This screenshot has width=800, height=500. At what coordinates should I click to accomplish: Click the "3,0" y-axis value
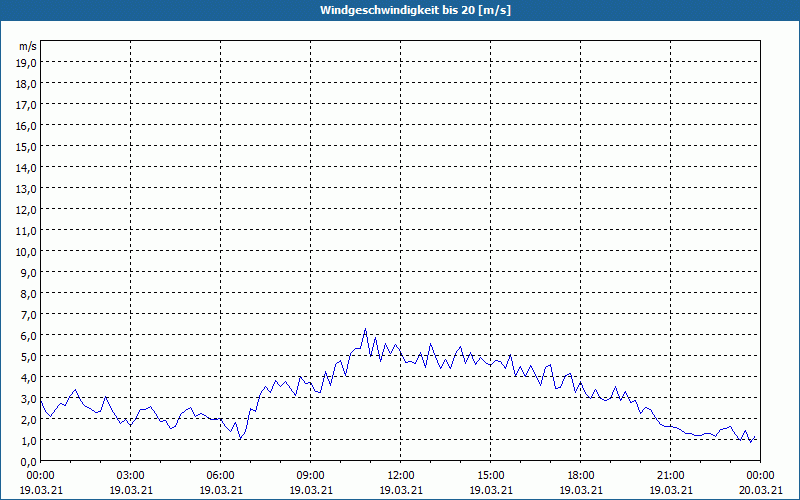point(30,398)
